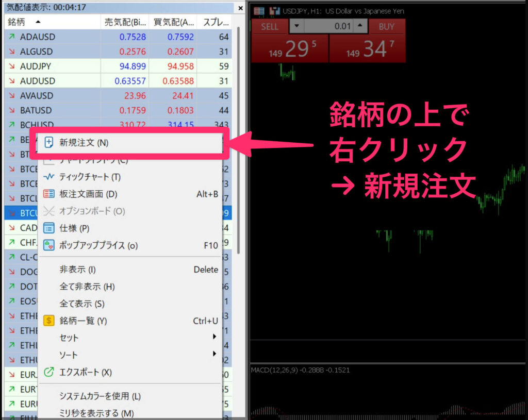
Task: Click the green Export icon in the context menu
Action: [x=48, y=372]
